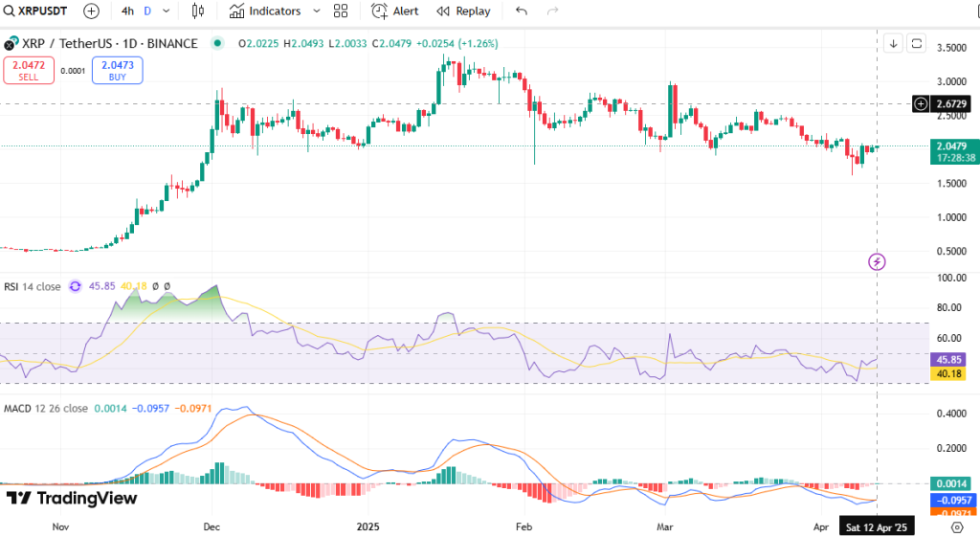Click the Dec time axis label
Image resolution: width=980 pixels, height=537 pixels.
click(212, 526)
